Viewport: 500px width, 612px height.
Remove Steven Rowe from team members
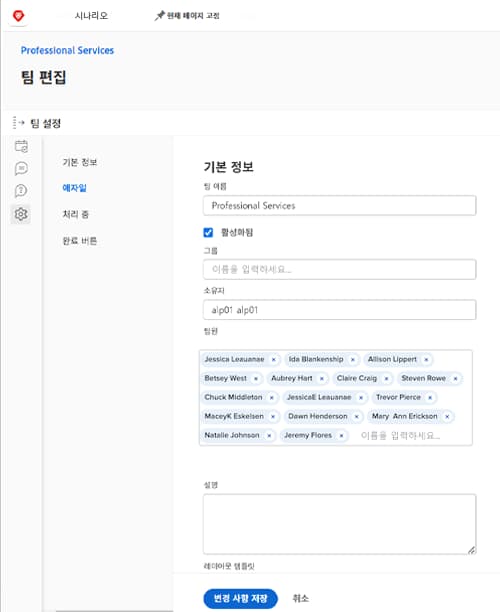(x=455, y=379)
